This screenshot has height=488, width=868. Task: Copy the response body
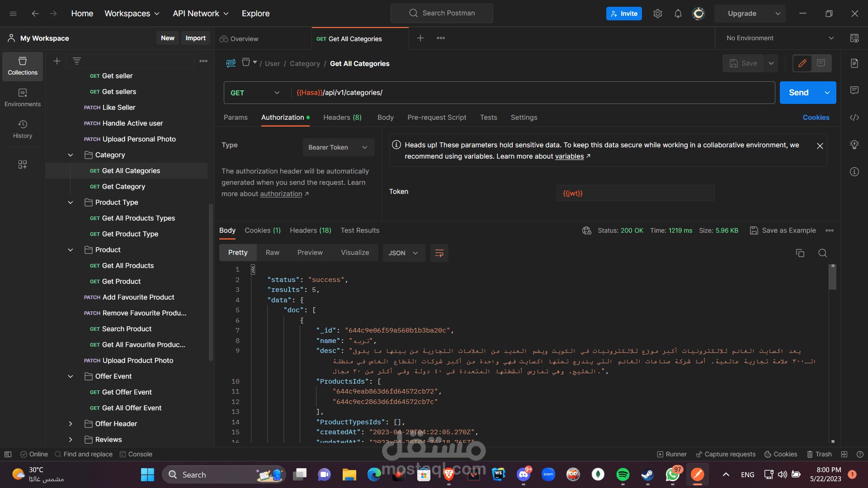point(800,253)
